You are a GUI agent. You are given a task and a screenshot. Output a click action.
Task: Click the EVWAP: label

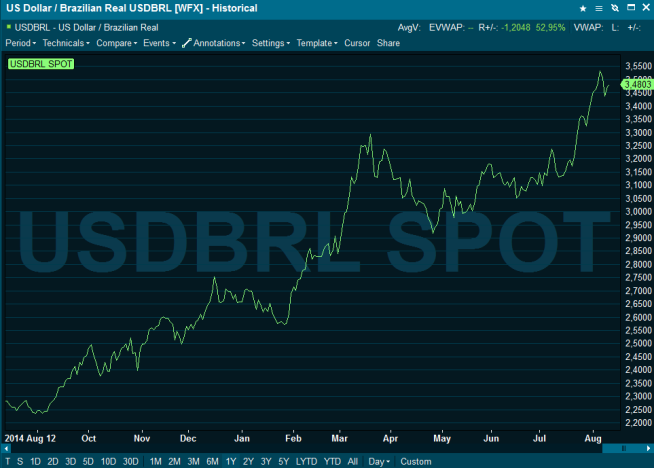(446, 28)
